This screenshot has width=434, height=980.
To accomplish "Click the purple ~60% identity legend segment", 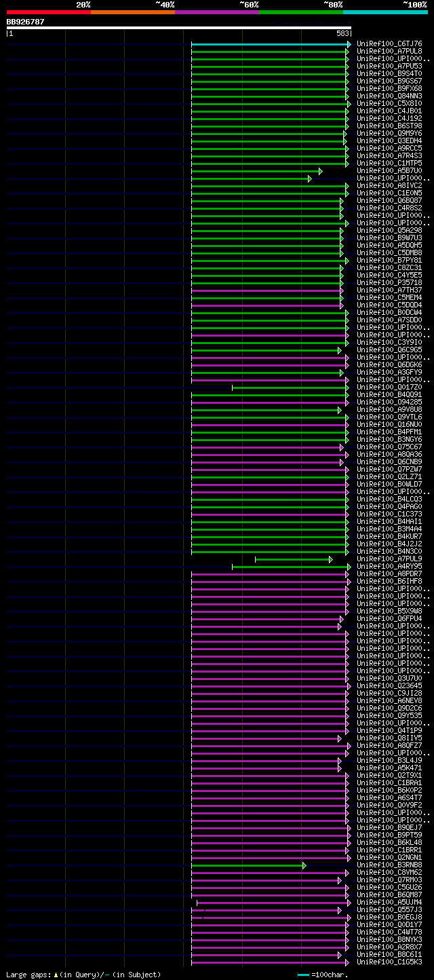I will (216, 12).
